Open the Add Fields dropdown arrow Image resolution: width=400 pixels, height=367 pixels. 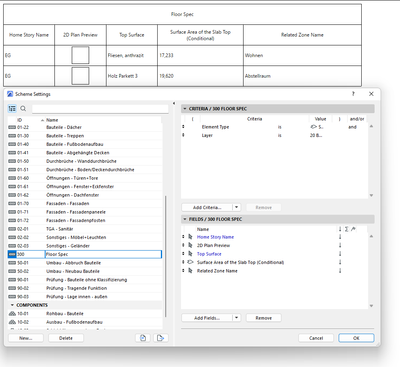click(236, 318)
